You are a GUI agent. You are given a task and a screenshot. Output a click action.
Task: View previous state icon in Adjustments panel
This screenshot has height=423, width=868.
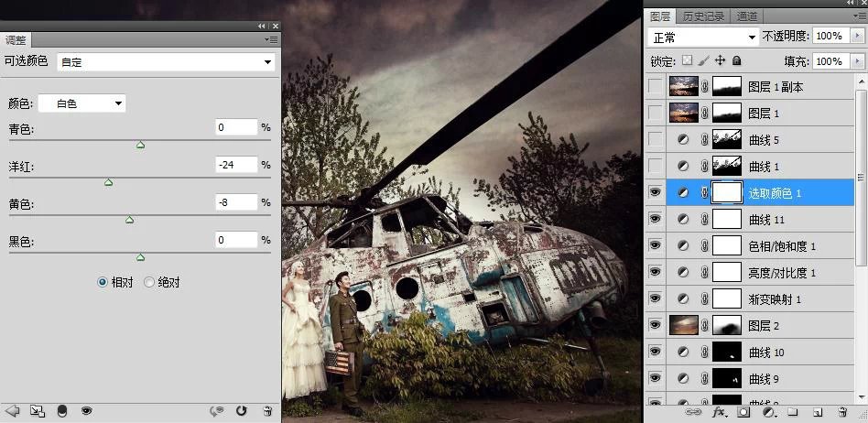point(216,411)
